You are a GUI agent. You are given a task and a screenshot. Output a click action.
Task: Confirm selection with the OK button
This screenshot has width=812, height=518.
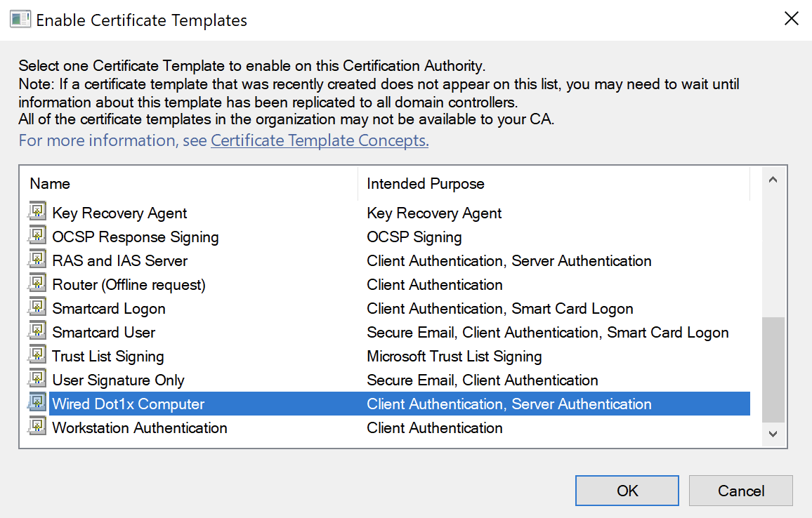[627, 491]
